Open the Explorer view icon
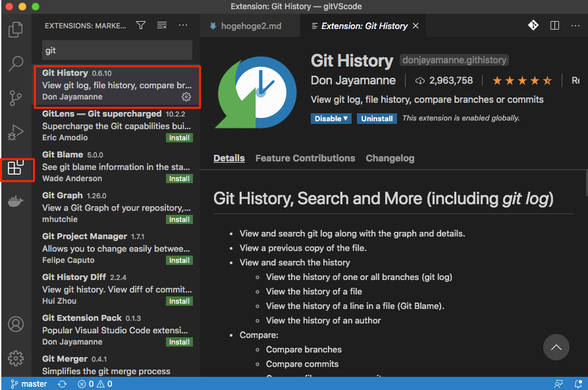The height and width of the screenshot is (390, 588). tap(15, 30)
